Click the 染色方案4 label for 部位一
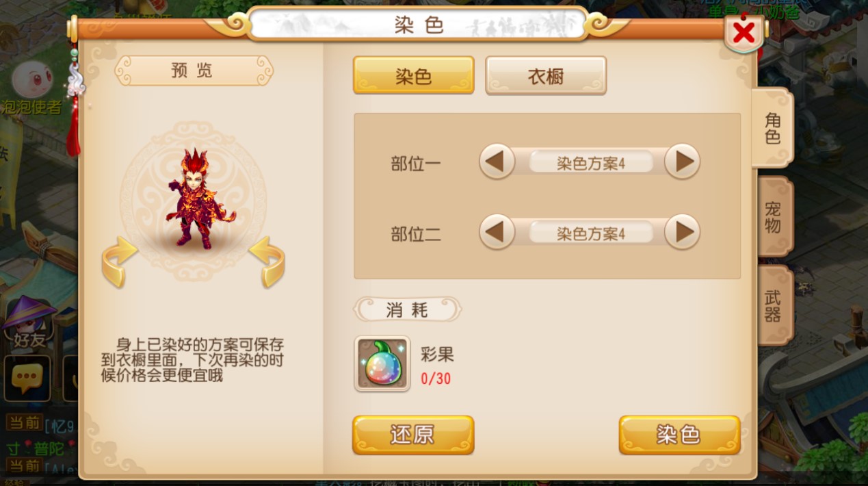Screen dimensions: 868x486 tap(590, 163)
